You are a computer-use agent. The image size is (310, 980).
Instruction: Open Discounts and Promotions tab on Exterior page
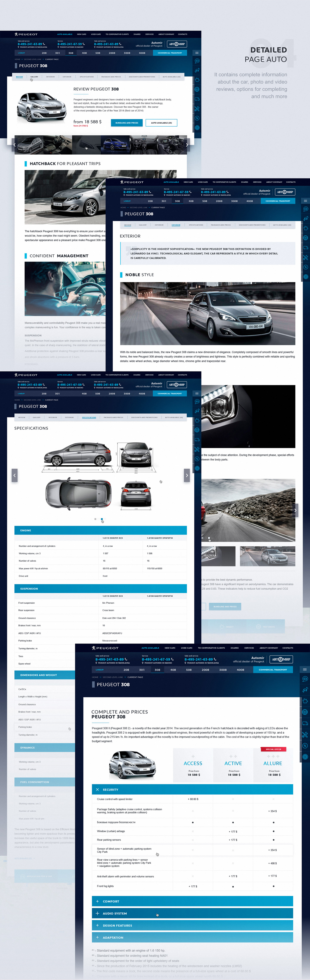[x=252, y=225]
